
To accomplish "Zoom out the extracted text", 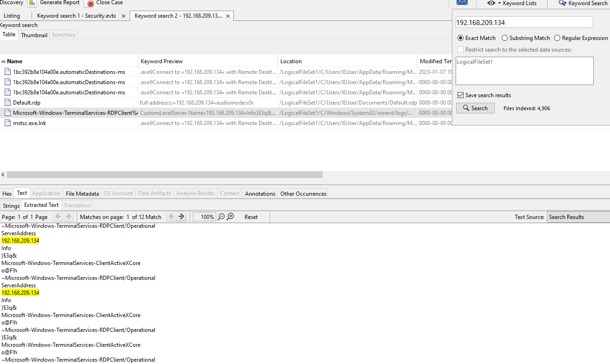I will 221,217.
